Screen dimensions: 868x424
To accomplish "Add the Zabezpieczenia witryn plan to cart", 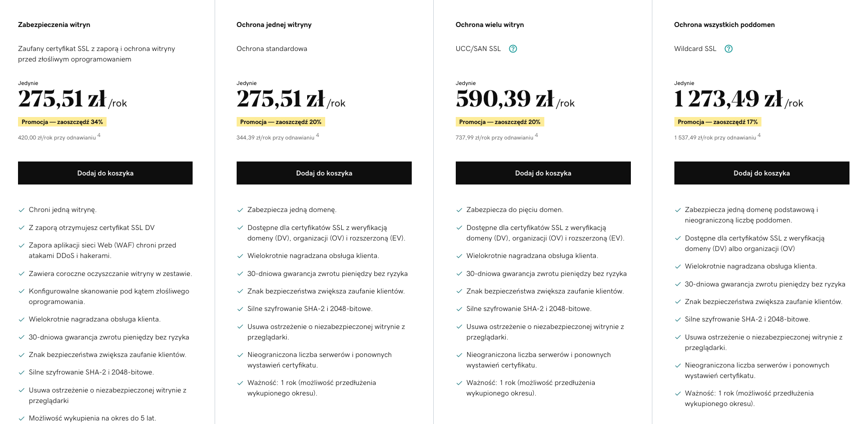I will click(105, 173).
